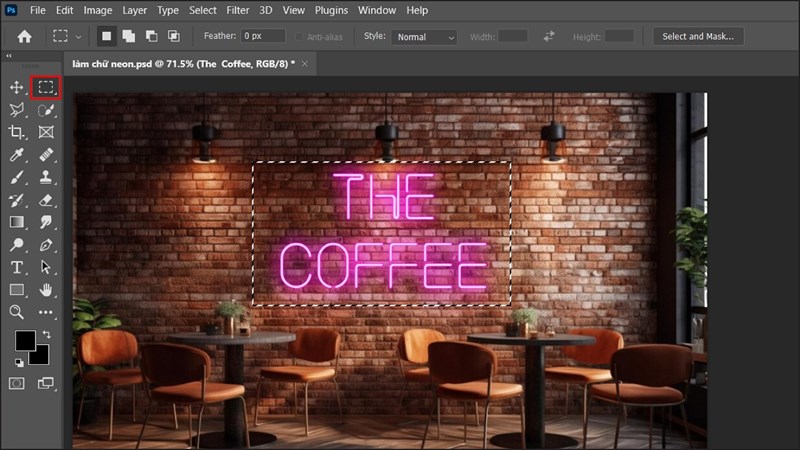Open the Type menu
The height and width of the screenshot is (450, 800).
167,10
